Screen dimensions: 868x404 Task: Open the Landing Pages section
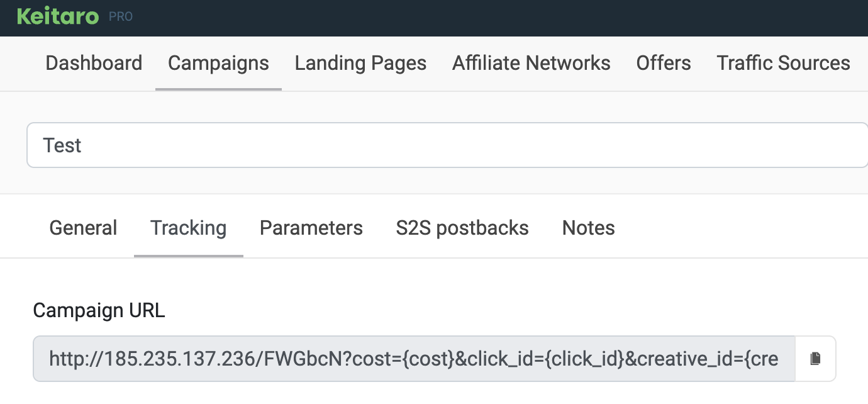point(360,63)
